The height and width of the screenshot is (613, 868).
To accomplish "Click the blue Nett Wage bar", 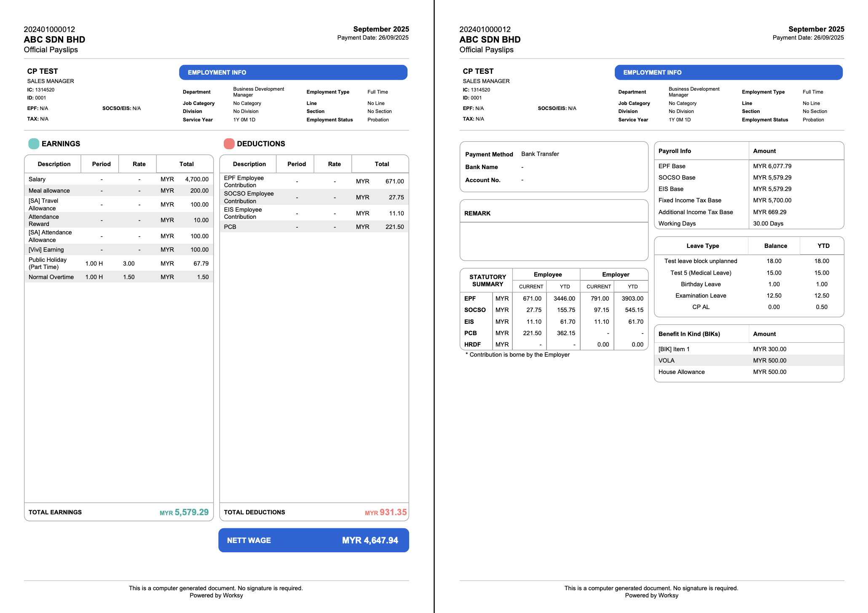I will (313, 540).
